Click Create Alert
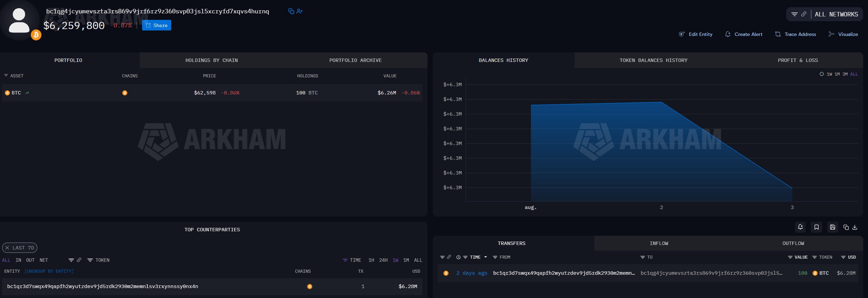Image resolution: width=868 pixels, height=298 pixels. [744, 34]
